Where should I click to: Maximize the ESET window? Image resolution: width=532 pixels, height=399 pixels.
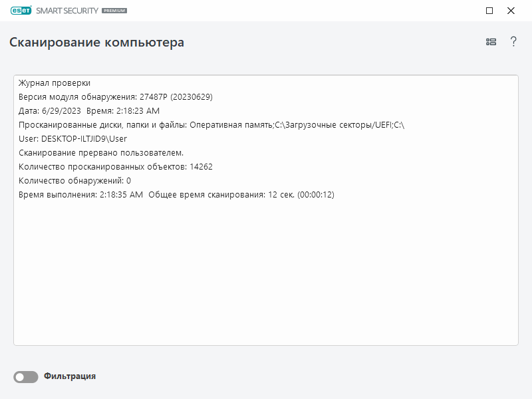coord(489,11)
